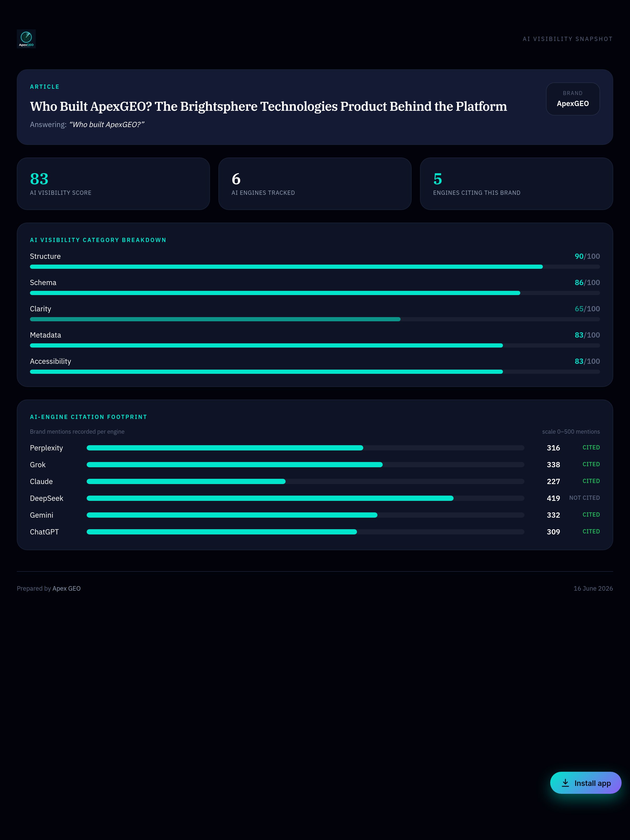Click the Install app button
Viewport: 630px width, 840px height.
[x=586, y=783]
